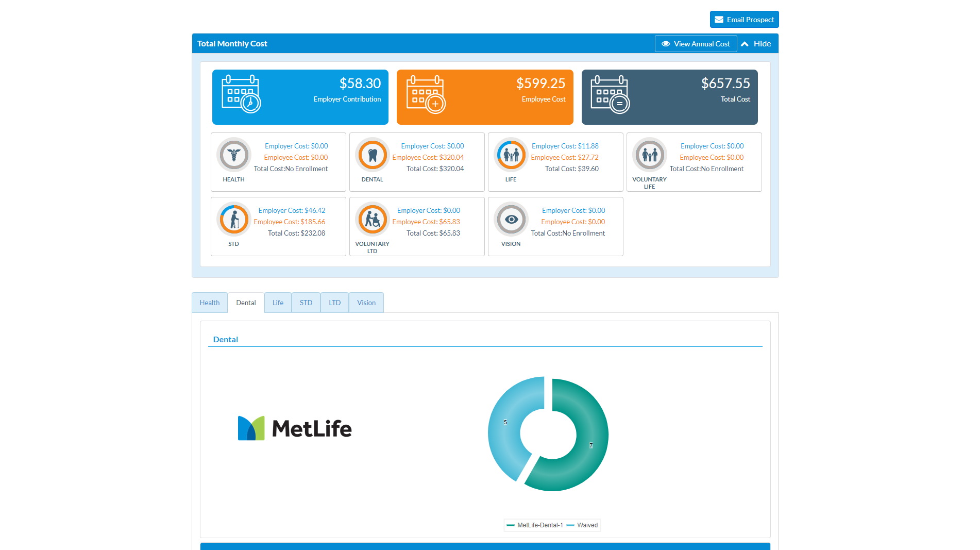The height and width of the screenshot is (550, 980).
Task: Select the $599.25 Employee Cost card
Action: coord(485,97)
